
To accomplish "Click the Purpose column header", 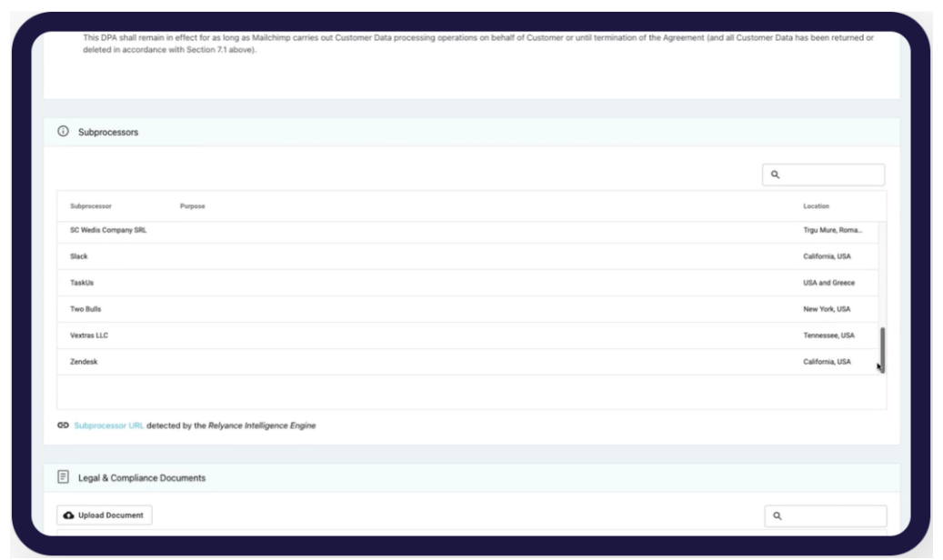I will 193,206.
